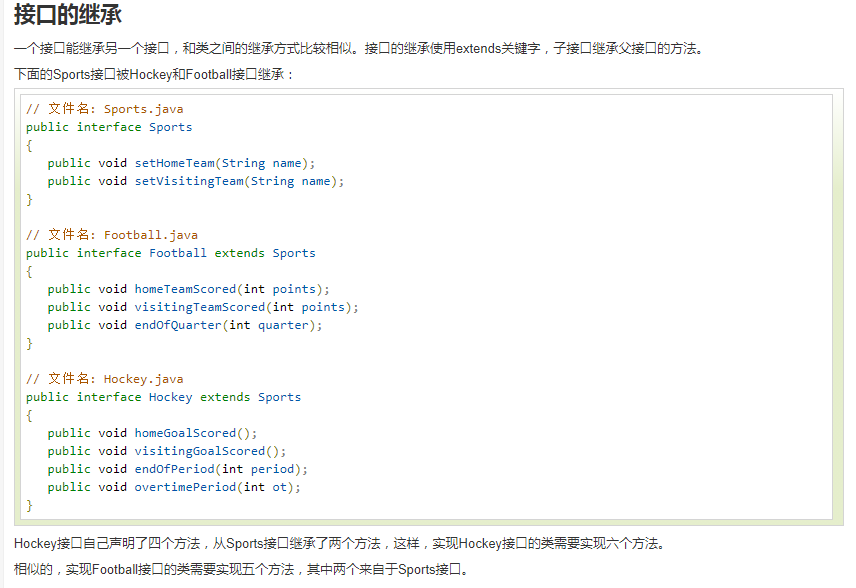Click the sentence starting 相似的，实现Football接口的类
Viewport: 856px width, 588px height.
[242, 569]
